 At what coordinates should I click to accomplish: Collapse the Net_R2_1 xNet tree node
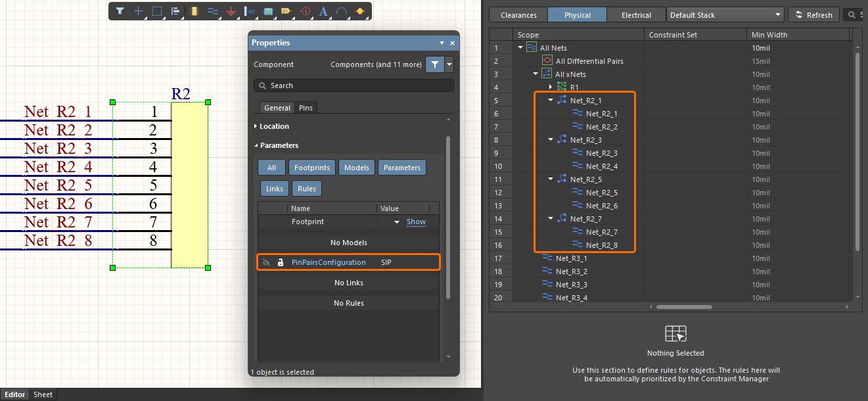tap(551, 101)
